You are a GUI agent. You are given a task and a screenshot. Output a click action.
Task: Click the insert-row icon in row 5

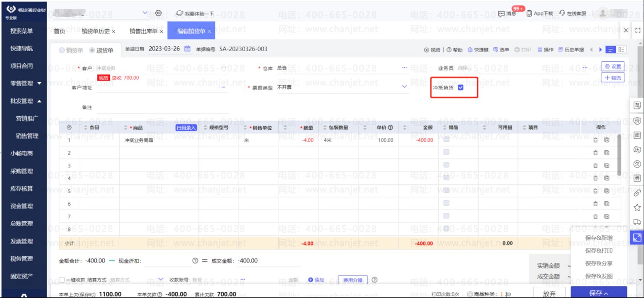coord(607,191)
